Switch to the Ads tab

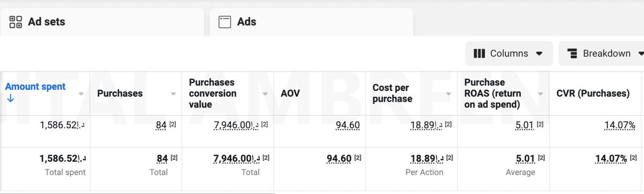tap(246, 22)
